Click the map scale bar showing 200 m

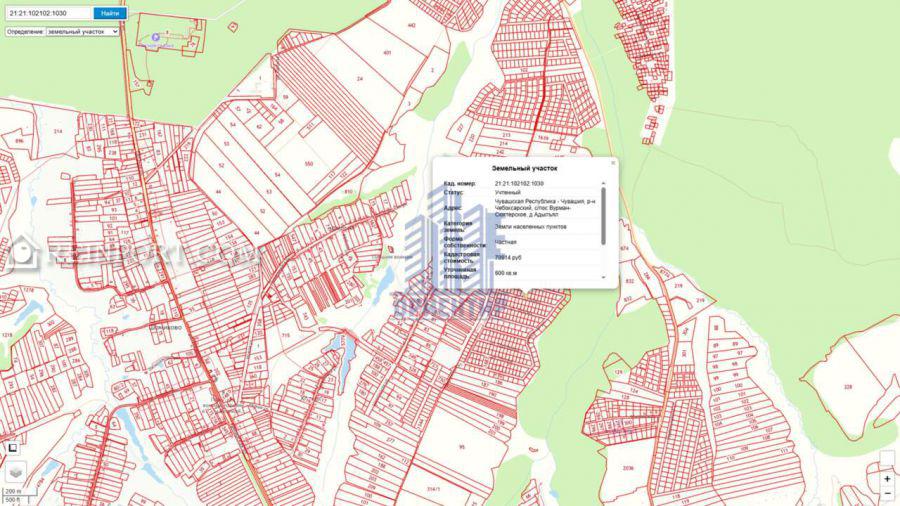click(x=13, y=491)
